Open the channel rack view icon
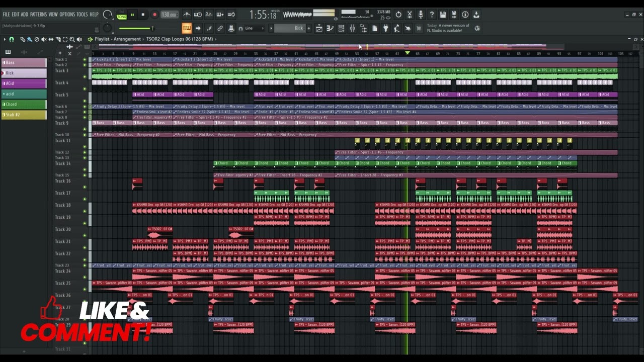644x362 pixels. point(341,28)
